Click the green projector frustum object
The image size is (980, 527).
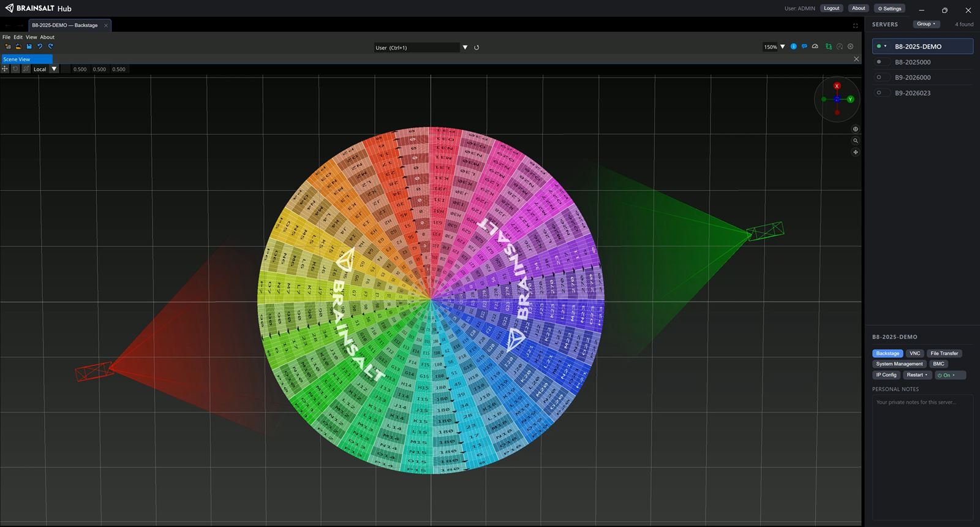click(766, 231)
